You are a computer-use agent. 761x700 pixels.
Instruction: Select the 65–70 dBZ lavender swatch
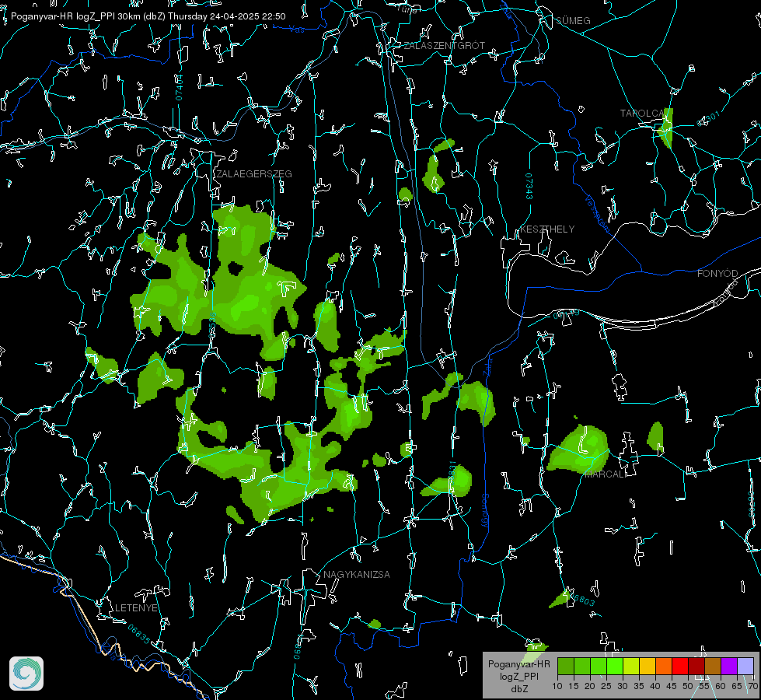pyautogui.click(x=745, y=666)
